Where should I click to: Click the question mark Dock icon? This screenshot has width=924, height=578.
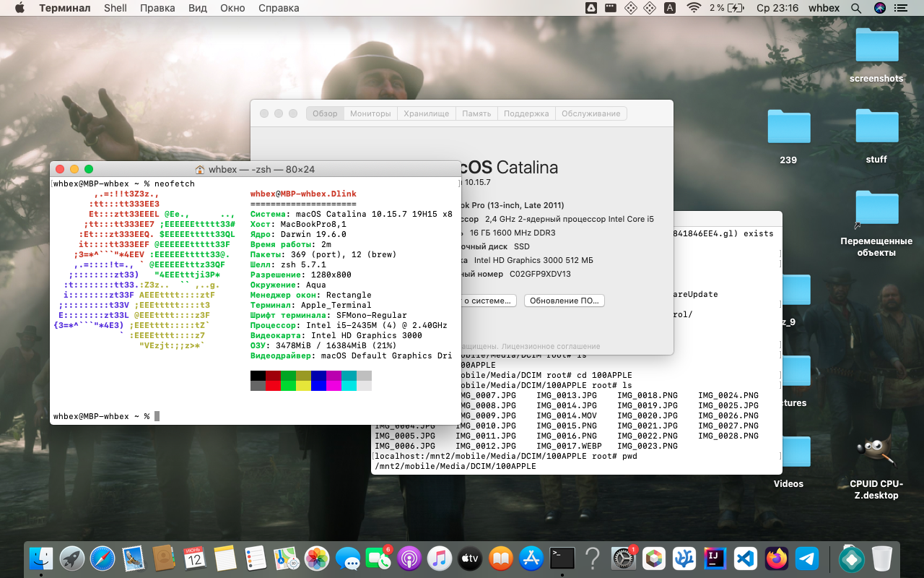click(x=593, y=558)
